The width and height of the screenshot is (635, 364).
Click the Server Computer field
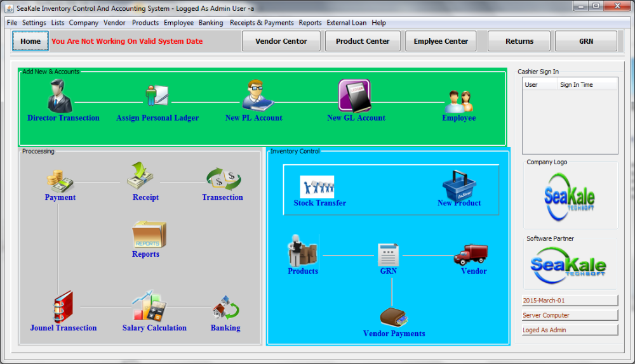[570, 315]
